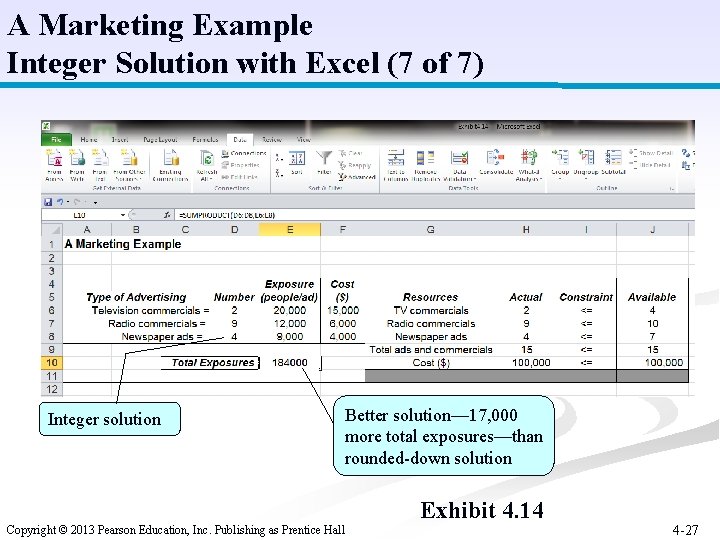
Task: Click the Sort A to Z icon
Action: point(279,158)
